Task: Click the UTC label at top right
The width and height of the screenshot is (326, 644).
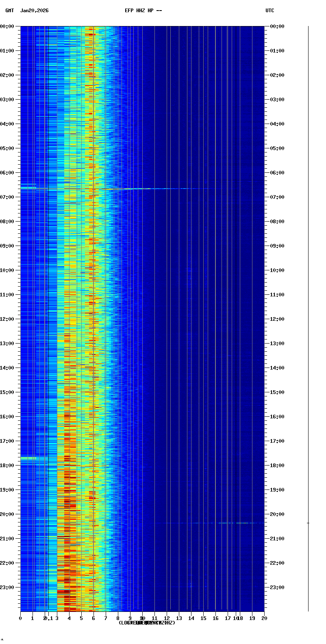Action: [x=270, y=11]
